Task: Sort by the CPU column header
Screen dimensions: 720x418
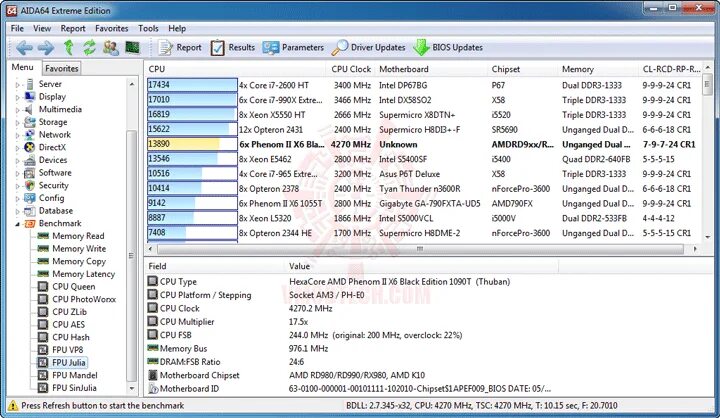Action: click(x=236, y=69)
